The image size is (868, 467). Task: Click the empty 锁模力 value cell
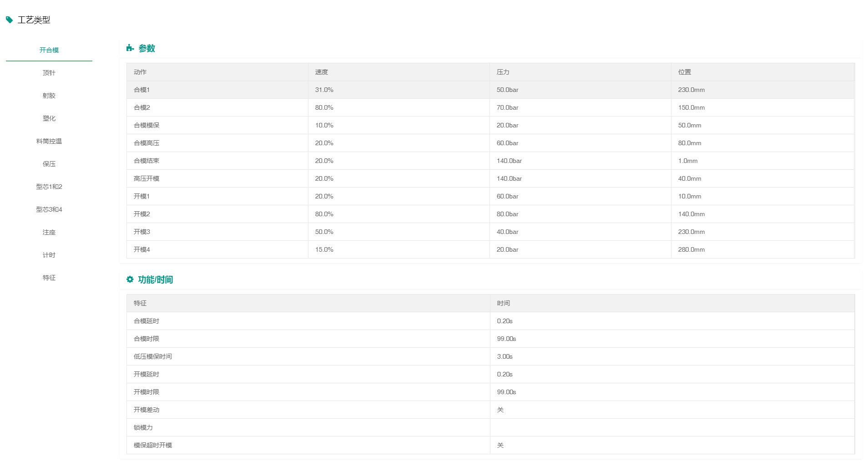(x=671, y=427)
